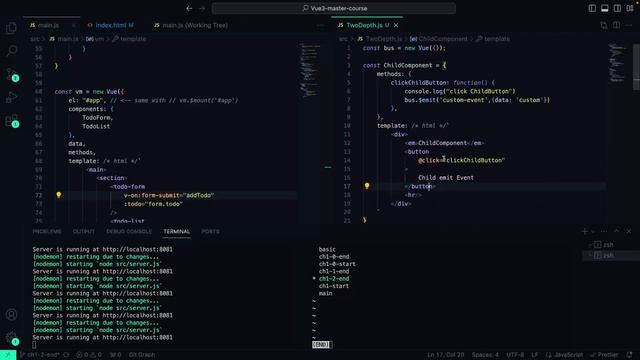
Task: Open the PROBLEMS panel tab
Action: pos(47,231)
